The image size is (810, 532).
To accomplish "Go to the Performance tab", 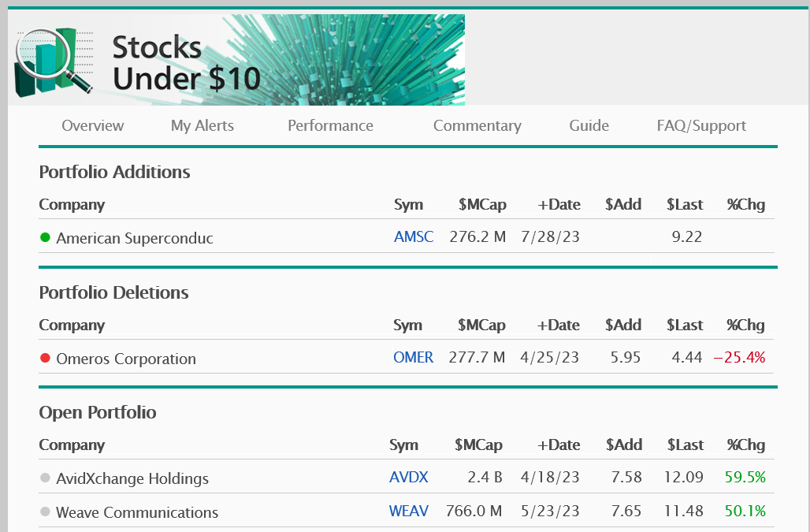I will (330, 125).
